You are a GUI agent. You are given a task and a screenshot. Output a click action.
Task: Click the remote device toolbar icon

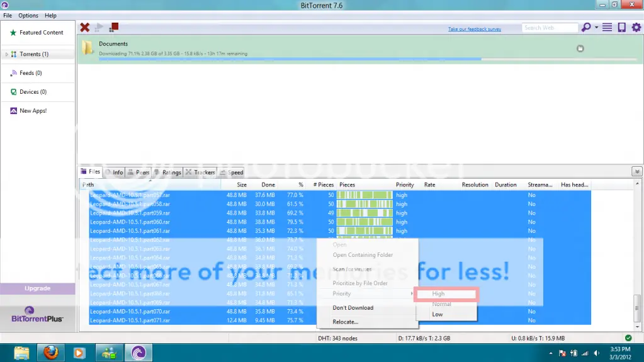tap(622, 28)
